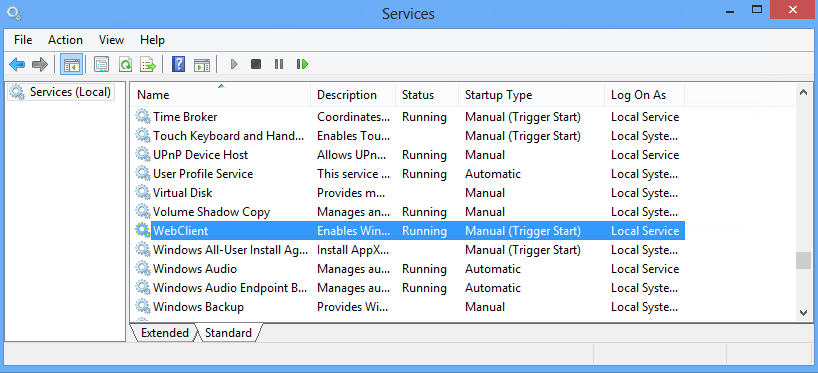Click the vertical scrollbar thumb
Screen dimensions: 818x373
(803, 260)
